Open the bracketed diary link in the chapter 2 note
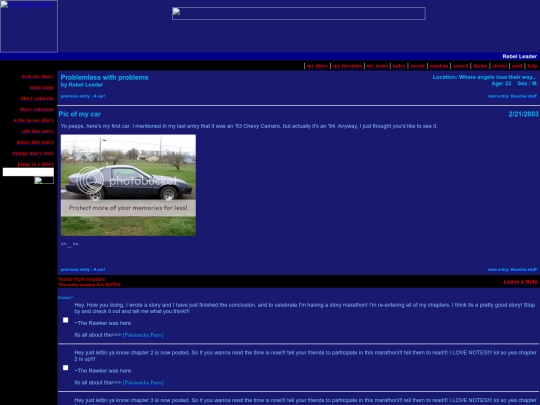Image resolution: width=540 pixels, height=405 pixels. pos(143,383)
